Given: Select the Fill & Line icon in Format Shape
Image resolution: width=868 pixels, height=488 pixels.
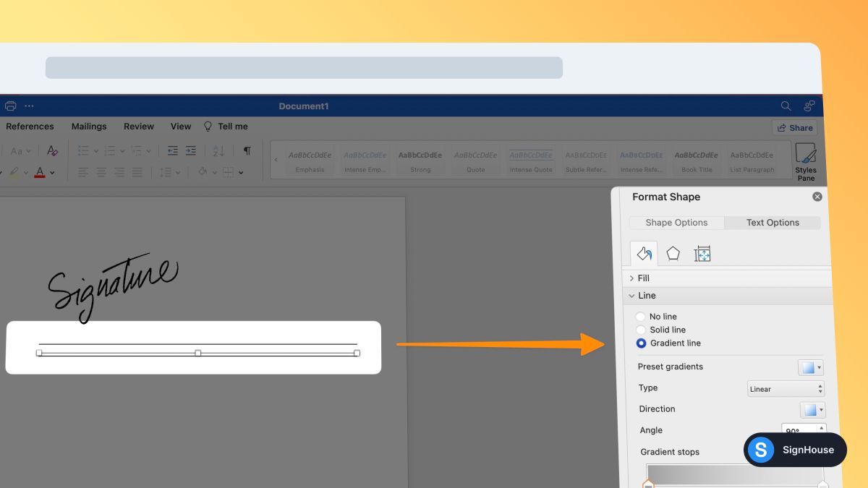Looking at the screenshot, I should coord(644,253).
